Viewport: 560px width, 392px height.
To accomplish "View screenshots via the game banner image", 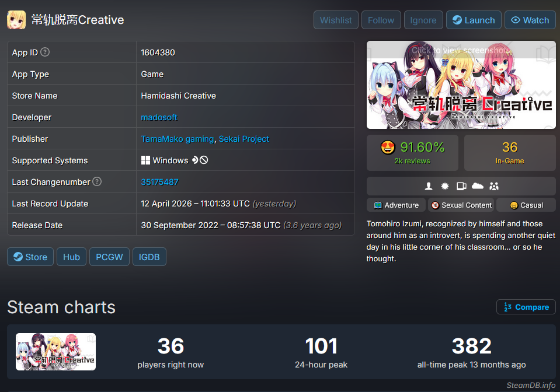I will (x=461, y=85).
